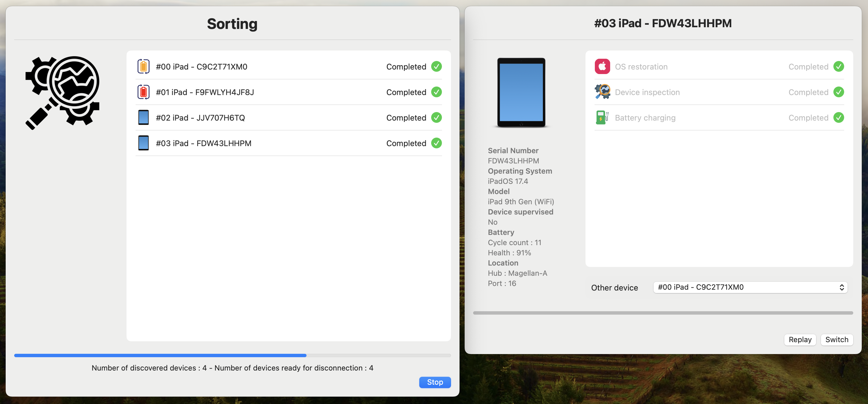Image resolution: width=868 pixels, height=404 pixels.
Task: Click the Battery heading in device info
Action: [x=501, y=232]
